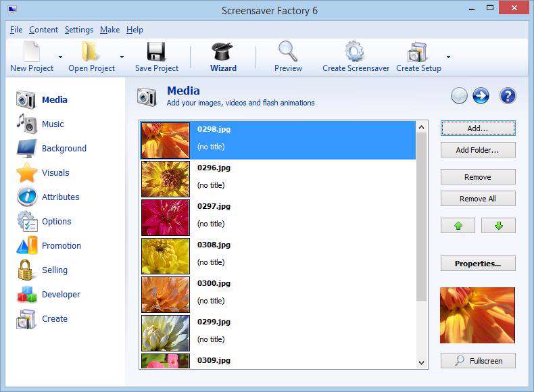Select the 0308.jpg yellow flower thumbnail
This screenshot has height=392, width=534.
[165, 255]
